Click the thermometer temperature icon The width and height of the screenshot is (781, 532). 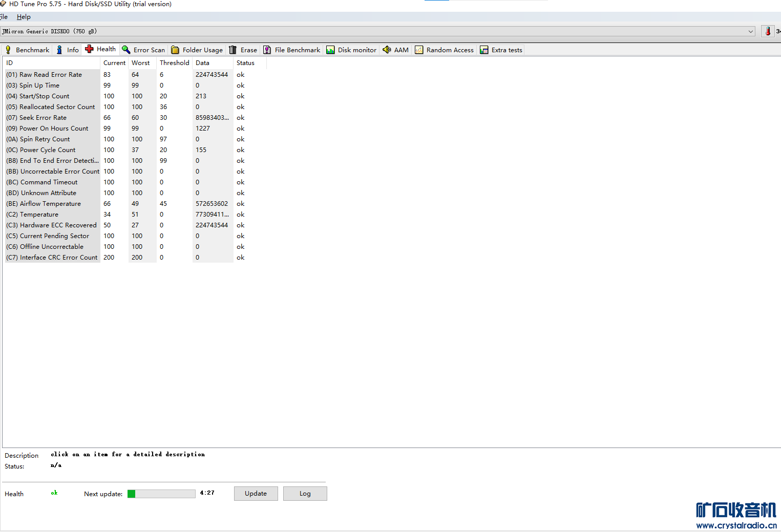768,31
